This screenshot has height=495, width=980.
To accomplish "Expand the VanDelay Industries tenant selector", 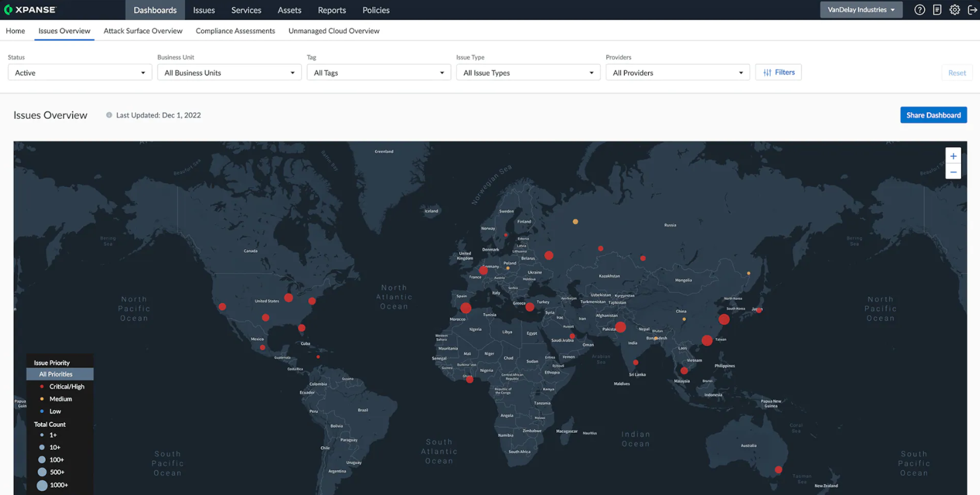I will (x=861, y=10).
